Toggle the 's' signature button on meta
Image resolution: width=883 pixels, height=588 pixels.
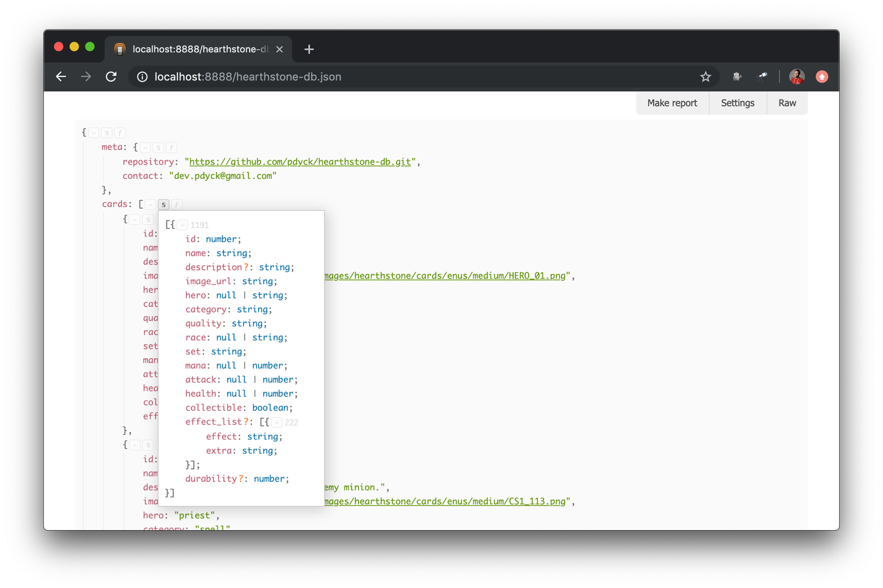click(x=158, y=147)
